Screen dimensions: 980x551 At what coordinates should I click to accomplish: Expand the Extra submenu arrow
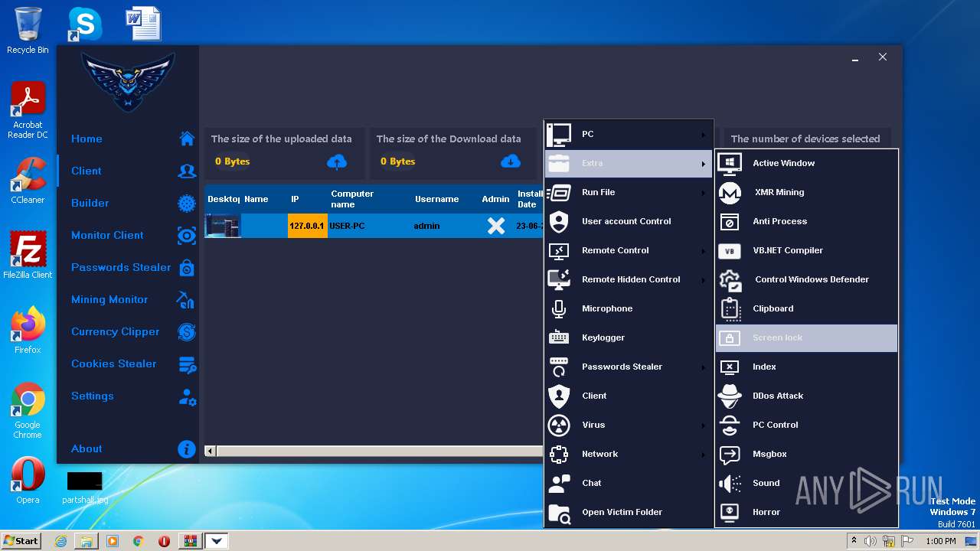[x=703, y=164]
